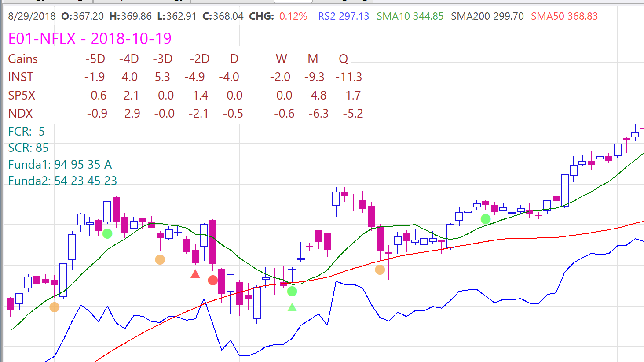Select NDX monthly value -6.3
The height and width of the screenshot is (362, 644).
pyautogui.click(x=318, y=114)
